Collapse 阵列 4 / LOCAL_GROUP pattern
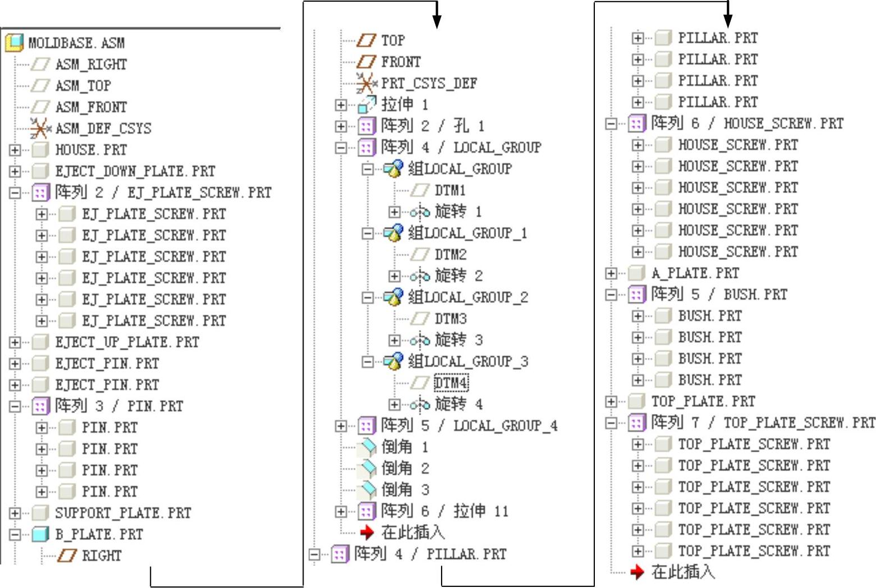This screenshot has width=876, height=588. click(x=341, y=148)
